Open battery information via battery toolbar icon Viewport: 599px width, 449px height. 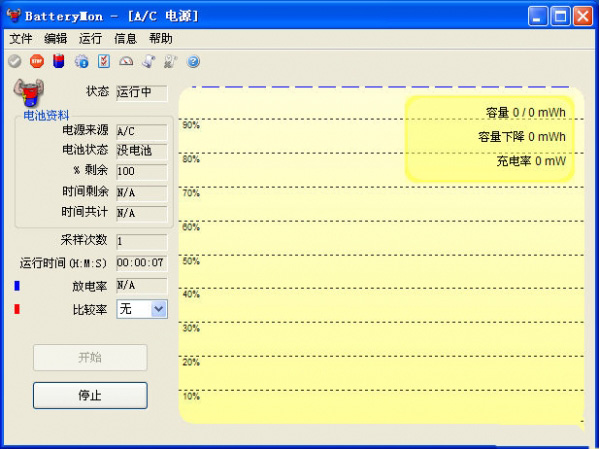click(59, 61)
